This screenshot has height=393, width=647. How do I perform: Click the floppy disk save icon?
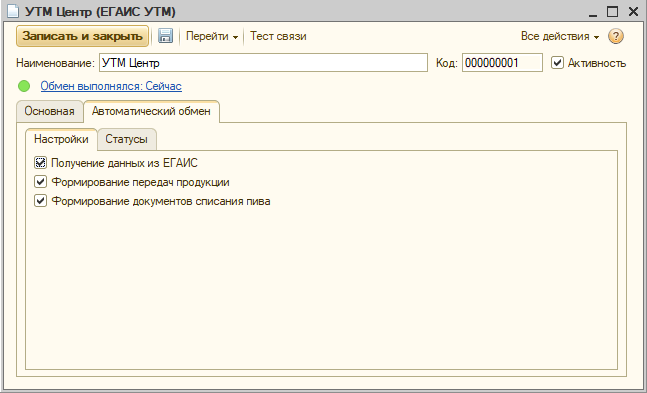pyautogui.click(x=165, y=36)
